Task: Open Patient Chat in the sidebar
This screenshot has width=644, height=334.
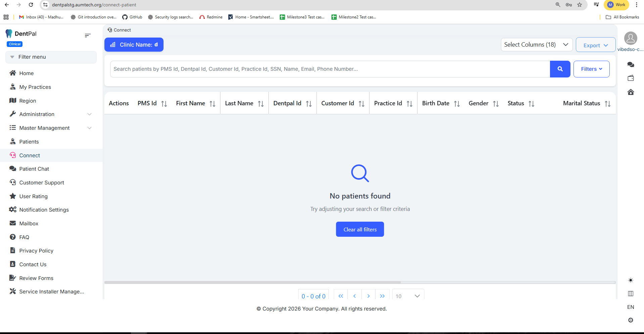Action: [34, 169]
